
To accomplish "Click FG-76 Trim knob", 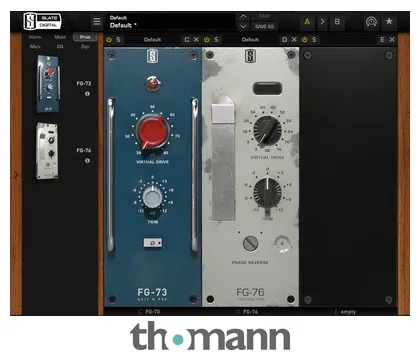I will [x=267, y=193].
